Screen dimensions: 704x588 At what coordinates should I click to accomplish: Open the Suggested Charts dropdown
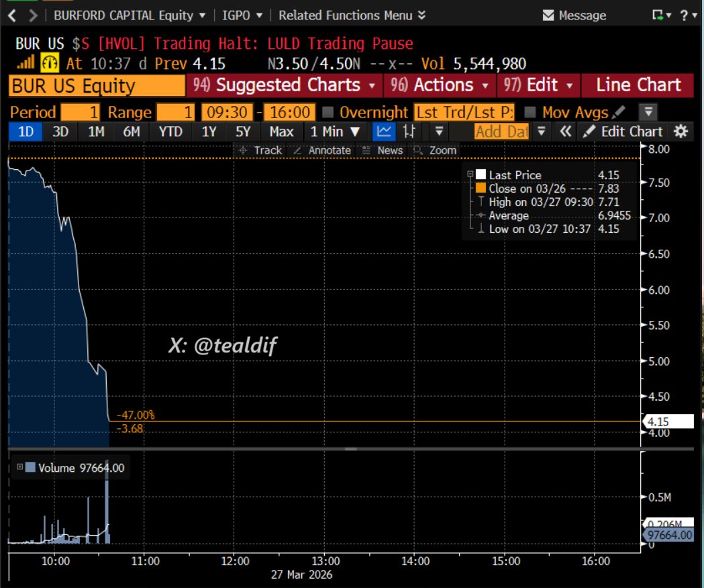285,85
